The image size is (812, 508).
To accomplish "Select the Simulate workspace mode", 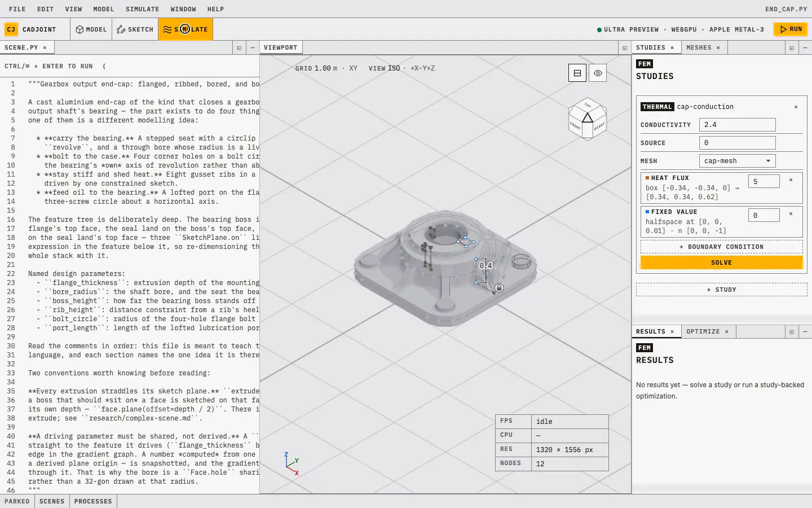I will point(186,29).
